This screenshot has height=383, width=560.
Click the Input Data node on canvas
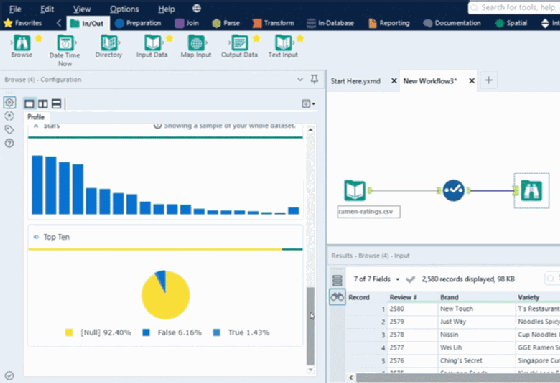pyautogui.click(x=355, y=190)
